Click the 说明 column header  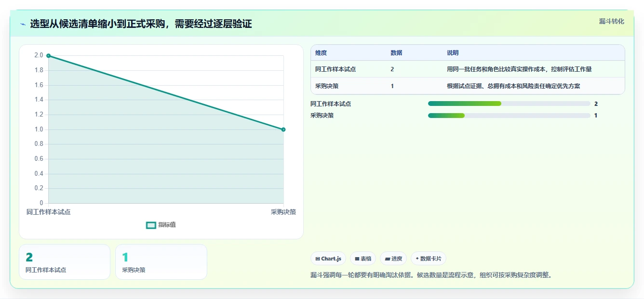[x=453, y=53]
